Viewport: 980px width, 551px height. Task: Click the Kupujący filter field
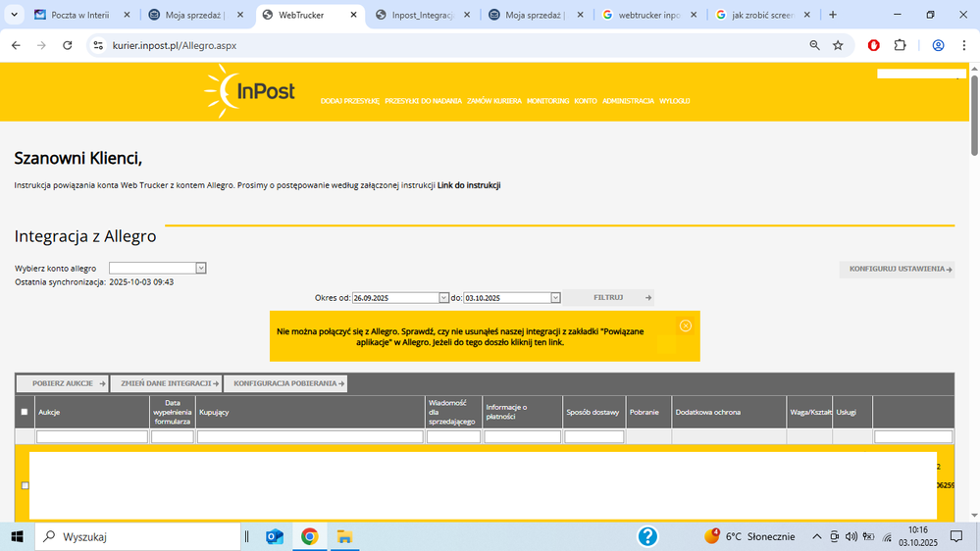point(310,436)
